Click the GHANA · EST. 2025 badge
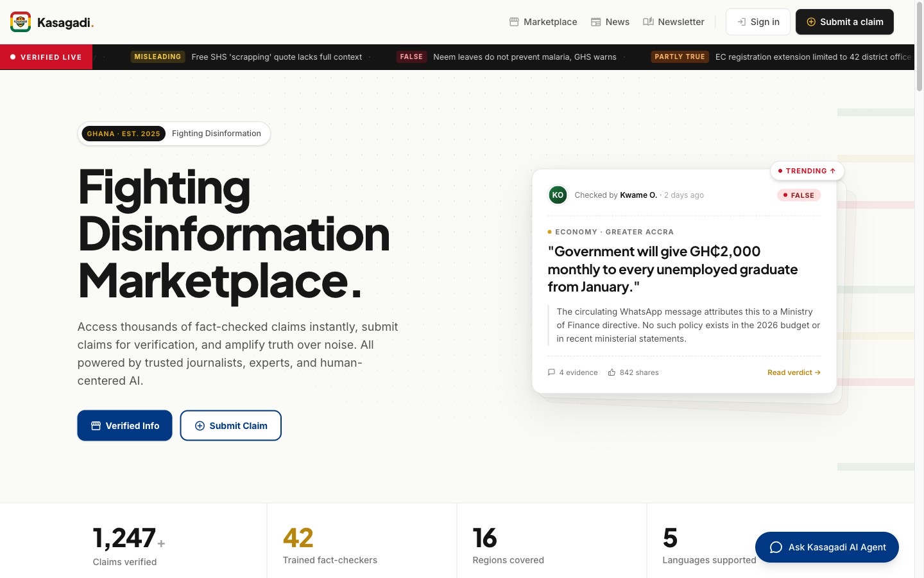The image size is (924, 578). [x=123, y=134]
